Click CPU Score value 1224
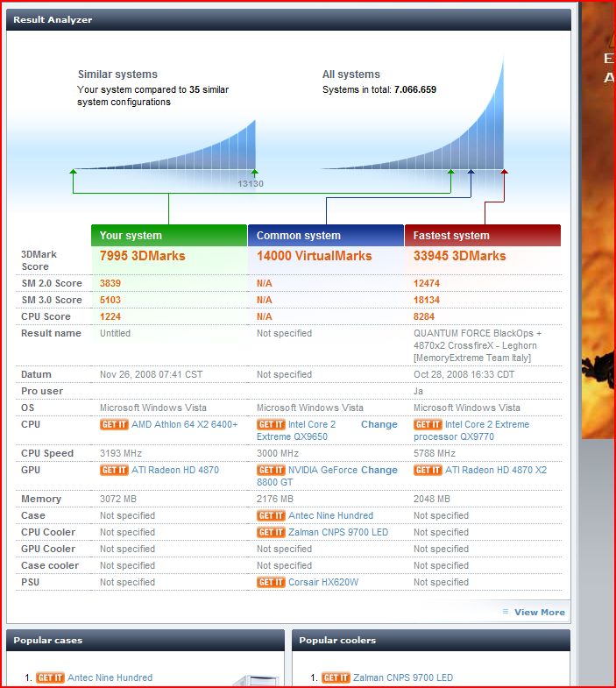Image resolution: width=616 pixels, height=688 pixels. coord(110,316)
